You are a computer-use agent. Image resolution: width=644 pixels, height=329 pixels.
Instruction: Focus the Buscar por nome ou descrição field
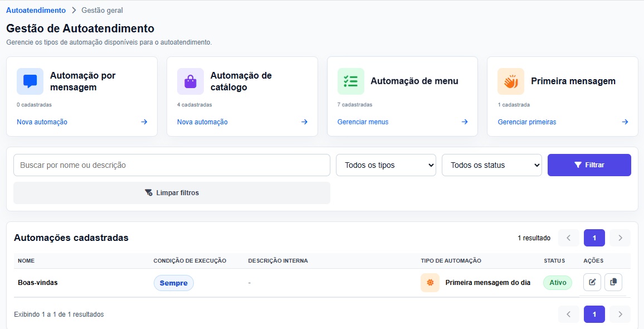coord(172,165)
